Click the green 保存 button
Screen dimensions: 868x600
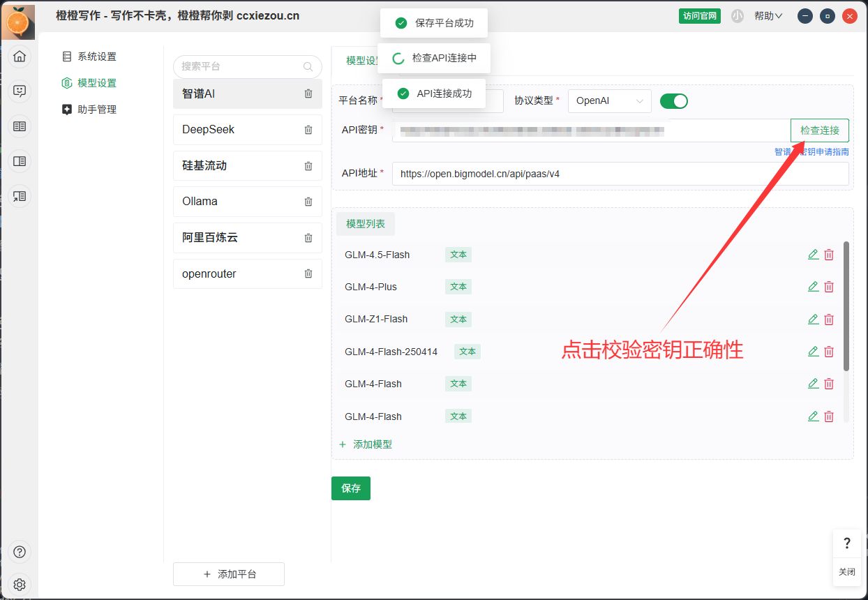point(351,488)
